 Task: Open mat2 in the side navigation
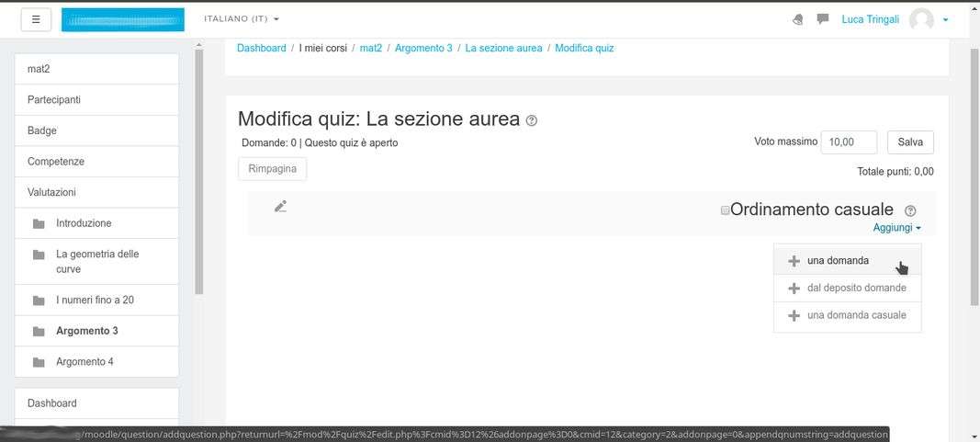point(96,69)
